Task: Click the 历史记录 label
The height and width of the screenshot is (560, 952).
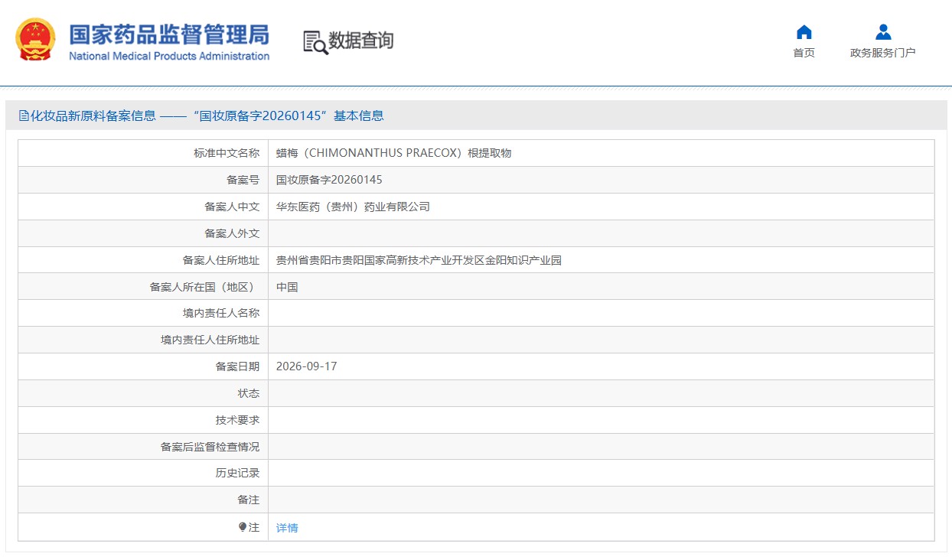Action: point(237,473)
